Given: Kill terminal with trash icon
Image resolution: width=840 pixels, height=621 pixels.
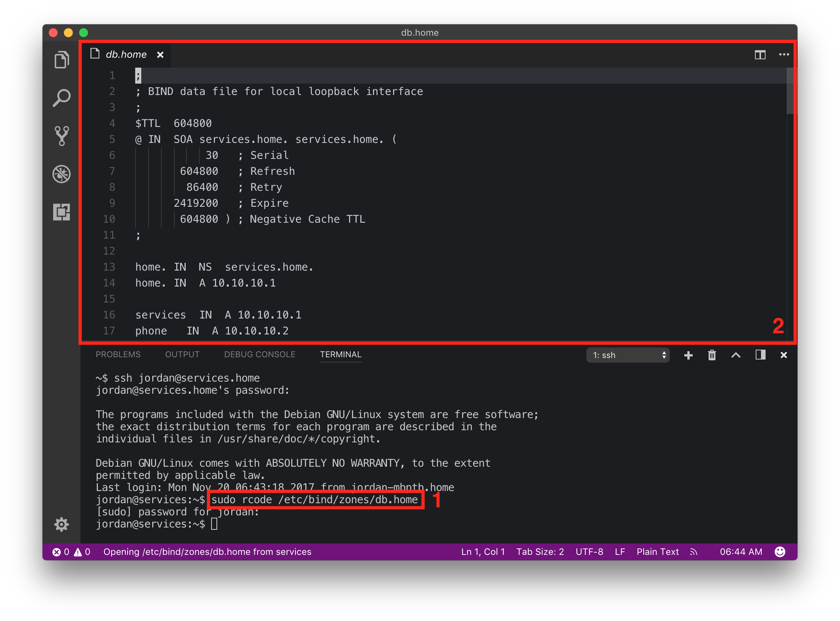Looking at the screenshot, I should click(712, 355).
